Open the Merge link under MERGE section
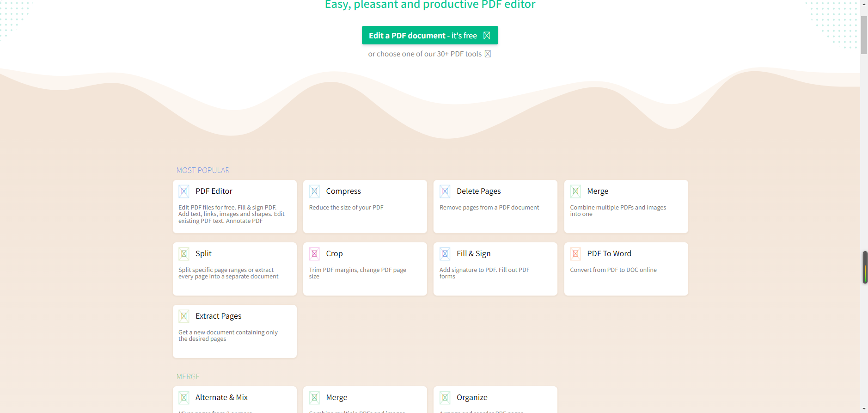Image resolution: width=868 pixels, height=413 pixels. coord(336,398)
